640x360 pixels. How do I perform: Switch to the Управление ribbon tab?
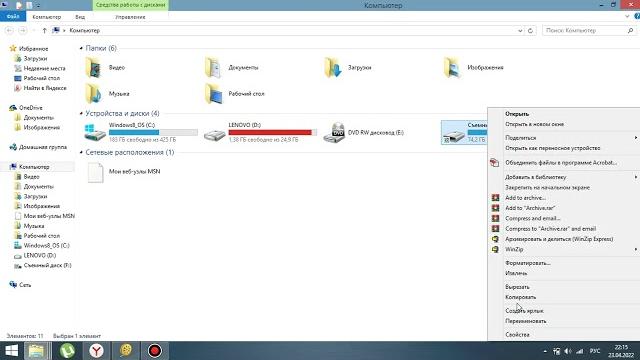click(130, 17)
